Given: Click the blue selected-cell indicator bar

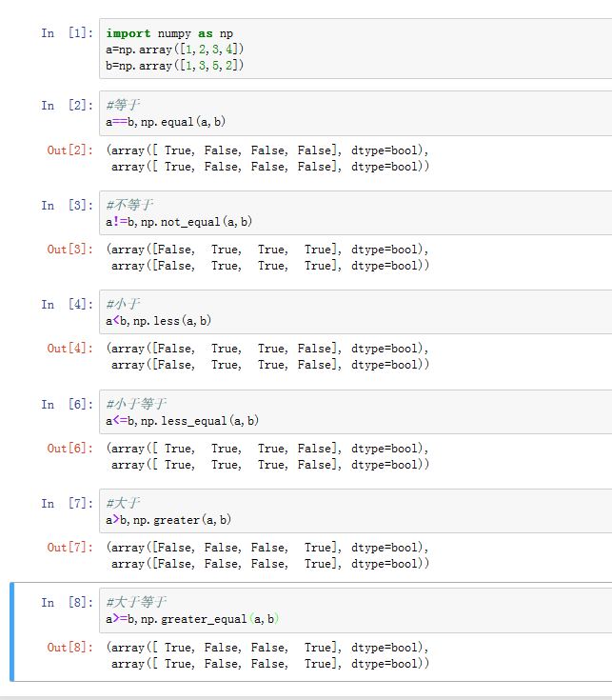Looking at the screenshot, I should point(12,632).
